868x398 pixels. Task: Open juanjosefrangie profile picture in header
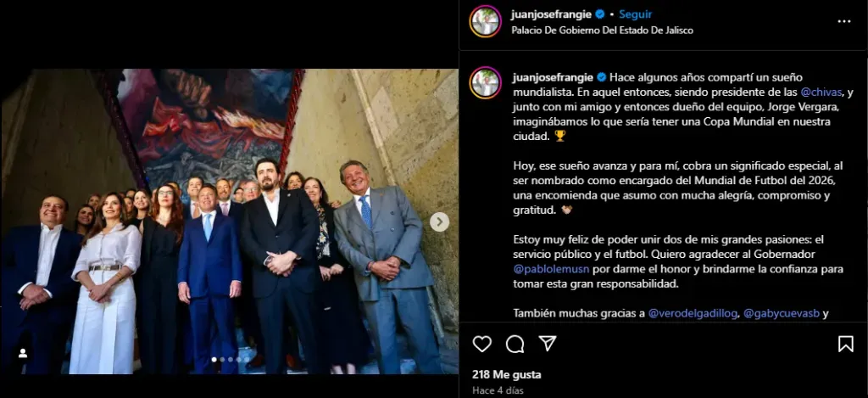tap(486, 21)
